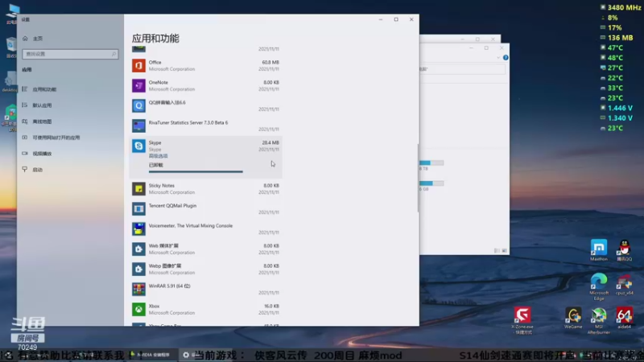Open the MSI Afterburner desktop shortcut
The width and height of the screenshot is (644, 362).
pos(598,320)
